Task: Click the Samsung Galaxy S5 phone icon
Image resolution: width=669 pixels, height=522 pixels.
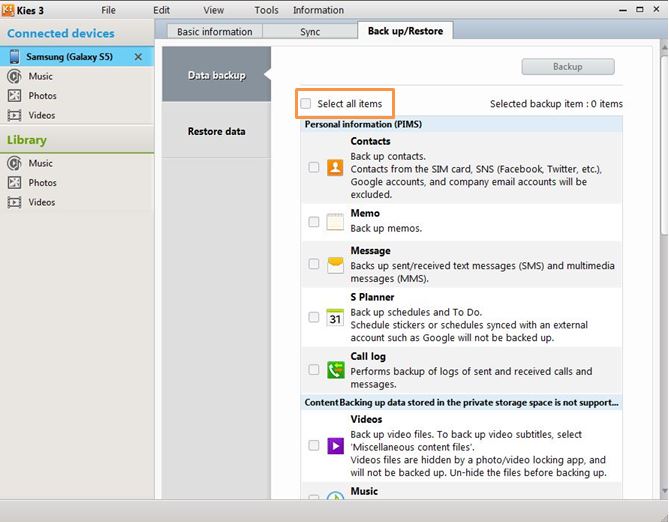Action: pyautogui.click(x=15, y=57)
